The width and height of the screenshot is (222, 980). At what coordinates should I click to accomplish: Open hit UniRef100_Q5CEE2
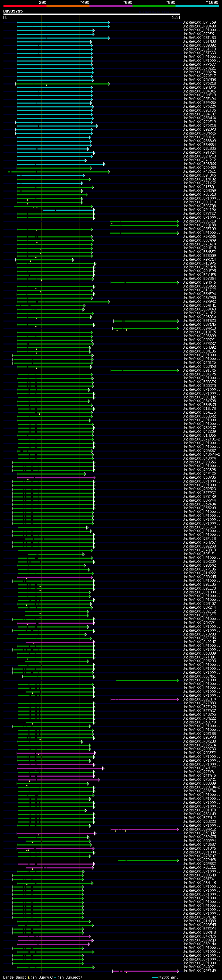(199, 753)
